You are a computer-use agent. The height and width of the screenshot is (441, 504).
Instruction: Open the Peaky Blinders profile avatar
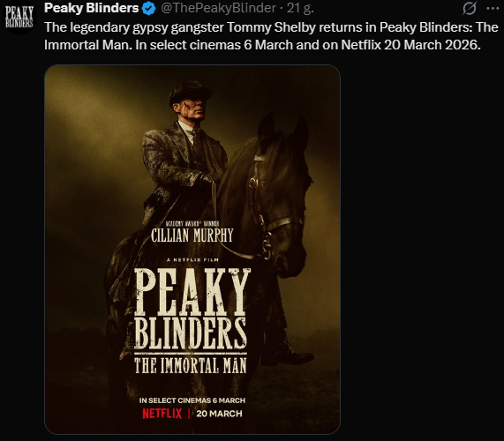[19, 18]
